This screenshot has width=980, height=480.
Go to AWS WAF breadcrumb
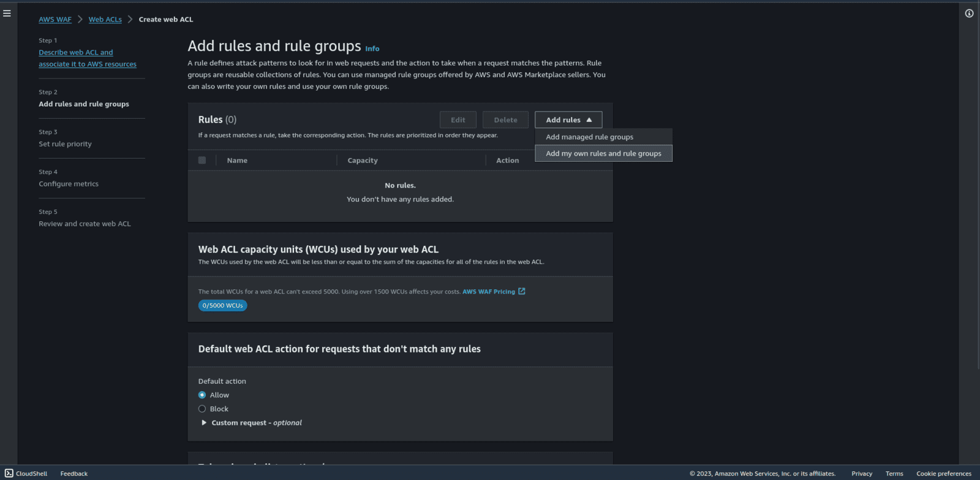55,20
